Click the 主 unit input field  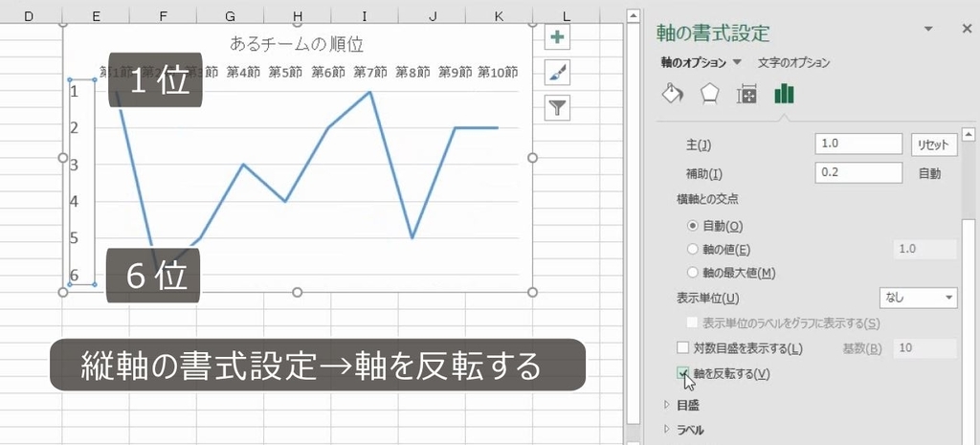pyautogui.click(x=858, y=144)
